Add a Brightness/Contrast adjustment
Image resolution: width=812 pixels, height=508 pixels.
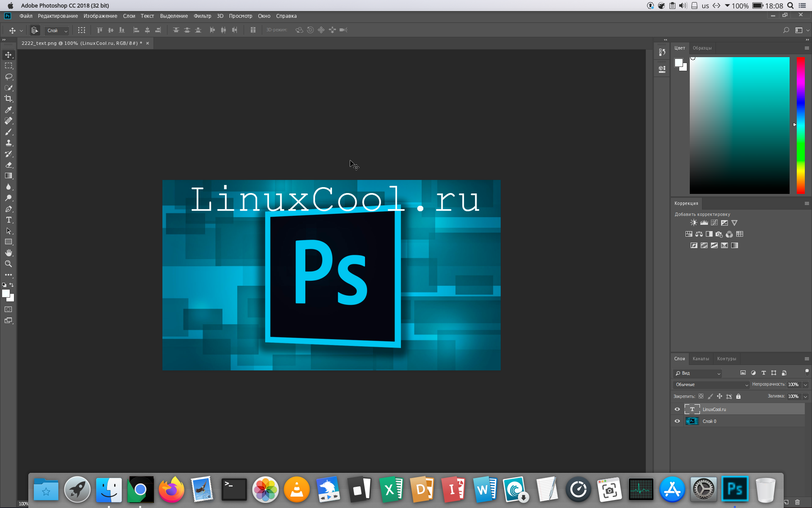point(694,223)
